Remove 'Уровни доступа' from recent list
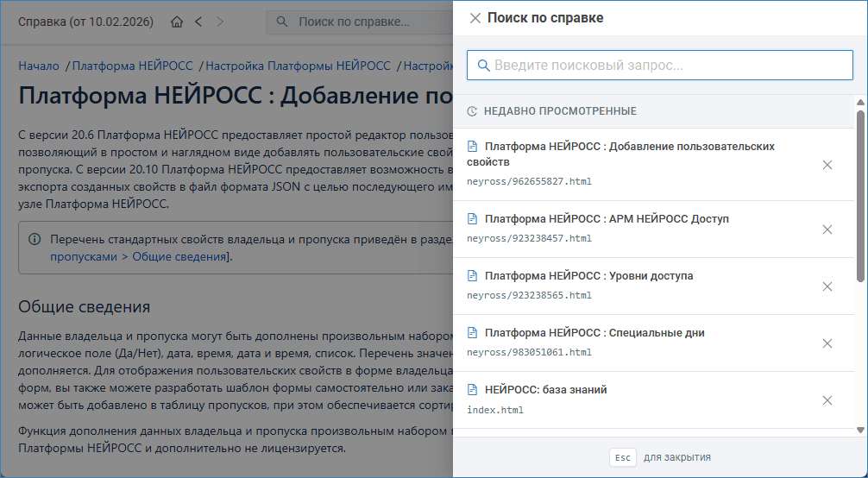The image size is (868, 478). point(827,286)
